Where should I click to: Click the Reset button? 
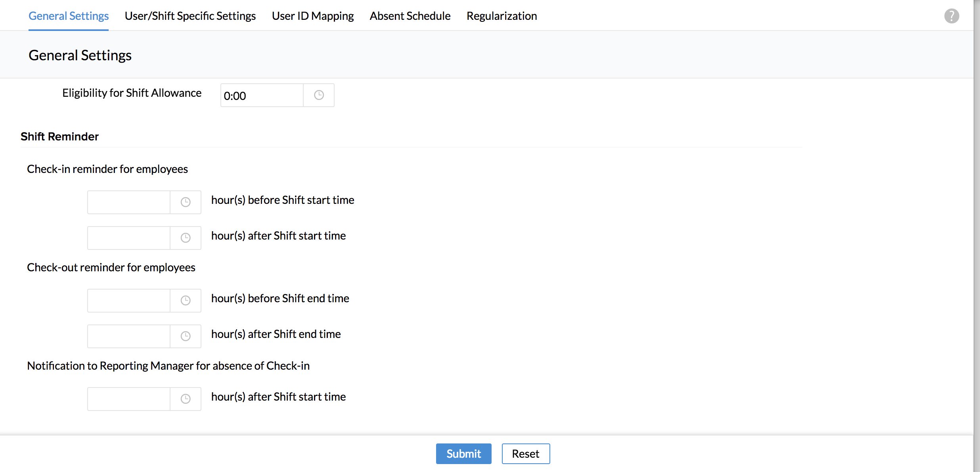[525, 454]
